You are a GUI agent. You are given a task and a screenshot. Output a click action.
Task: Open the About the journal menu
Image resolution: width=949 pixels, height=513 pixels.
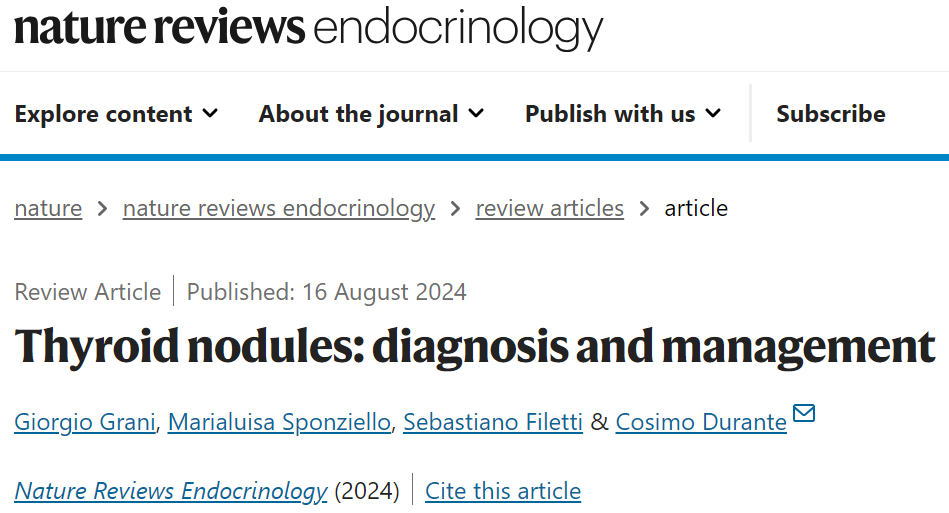click(372, 114)
